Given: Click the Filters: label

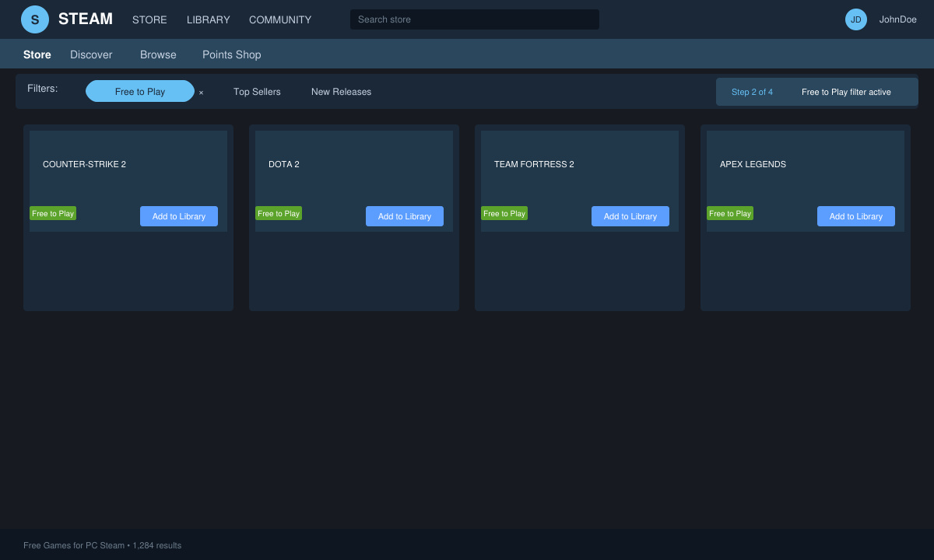Looking at the screenshot, I should [x=43, y=89].
